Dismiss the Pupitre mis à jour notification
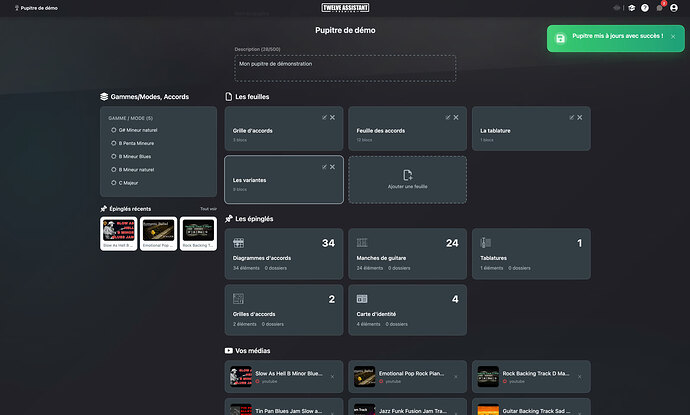Image resolution: width=690 pixels, height=415 pixels. click(673, 37)
